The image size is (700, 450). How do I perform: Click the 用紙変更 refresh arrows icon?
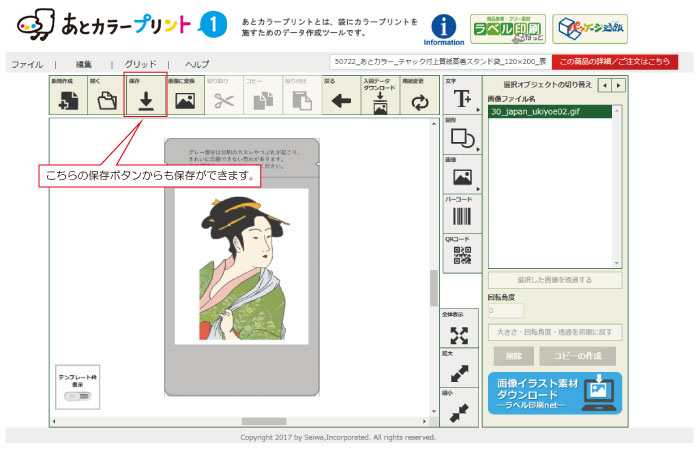(420, 103)
